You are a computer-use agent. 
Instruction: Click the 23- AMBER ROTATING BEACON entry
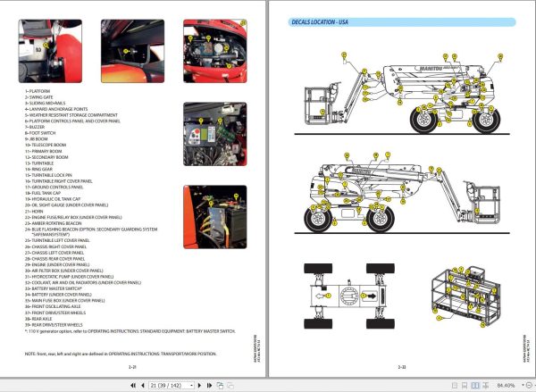(x=54, y=223)
